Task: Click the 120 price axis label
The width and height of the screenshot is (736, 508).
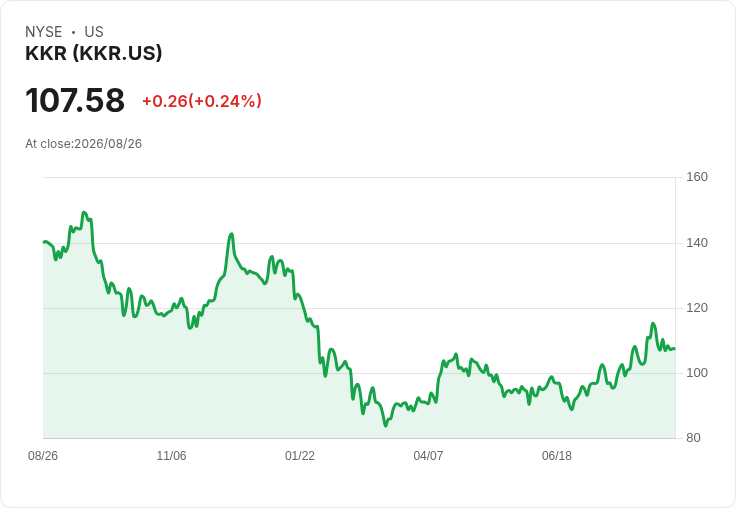Action: (x=697, y=308)
